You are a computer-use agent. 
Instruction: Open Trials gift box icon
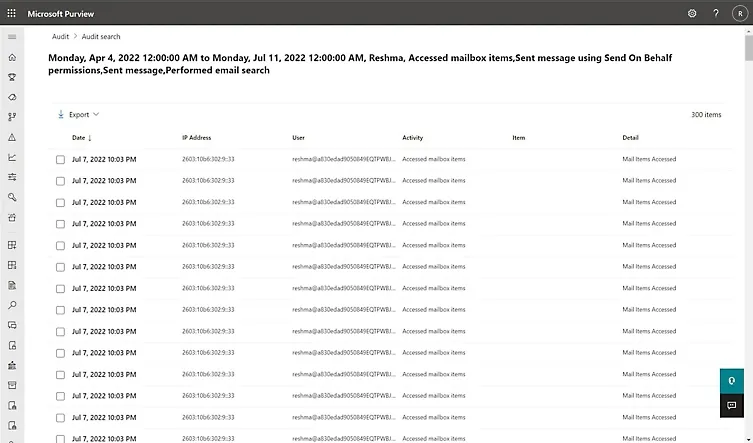(x=12, y=217)
